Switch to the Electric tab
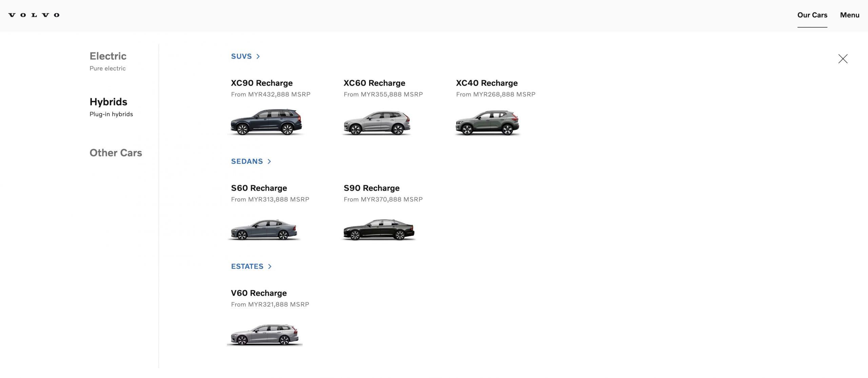 click(108, 56)
